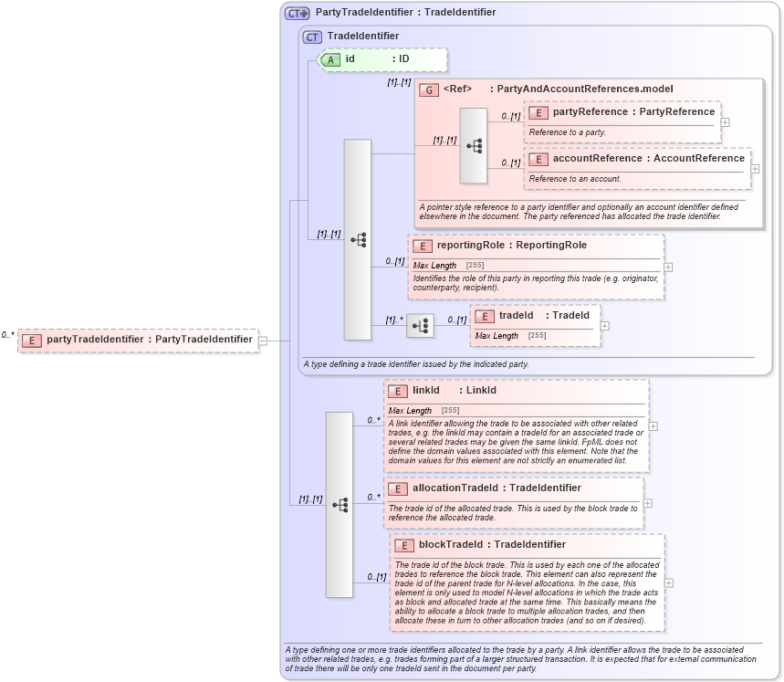The height and width of the screenshot is (682, 784).
Task: Click the E icon of tradeId element
Action: (485, 317)
